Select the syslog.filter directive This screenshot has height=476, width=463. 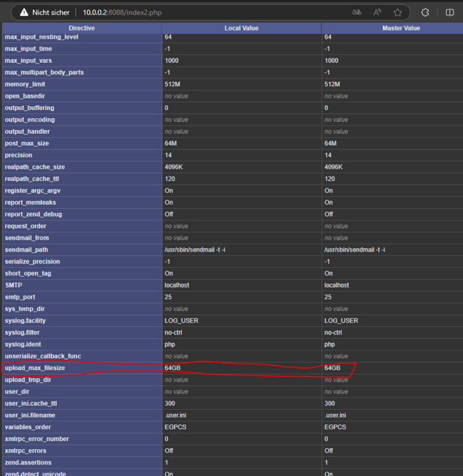pos(22,333)
